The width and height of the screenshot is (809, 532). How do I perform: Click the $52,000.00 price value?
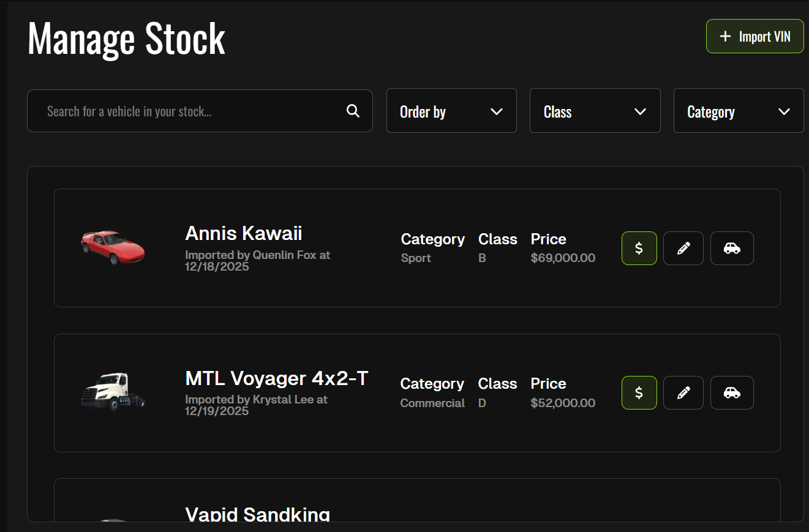563,403
